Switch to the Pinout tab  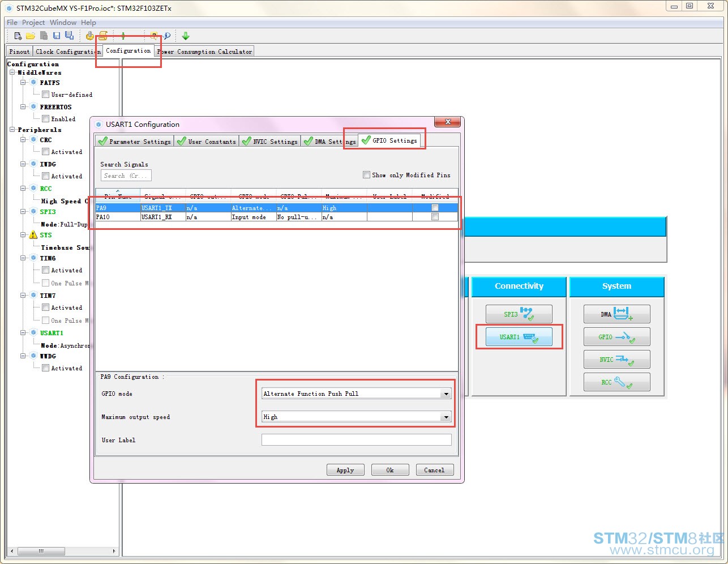(19, 52)
